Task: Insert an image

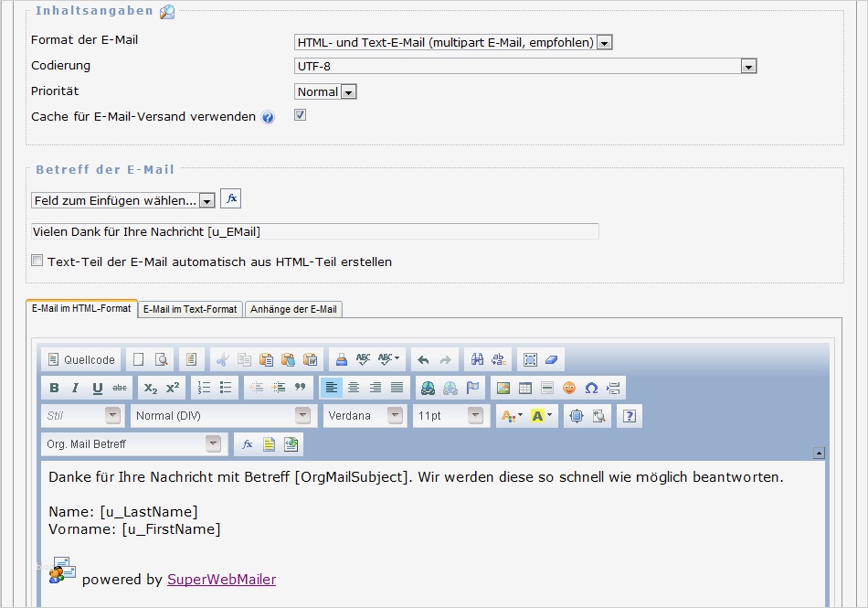Action: [x=503, y=388]
